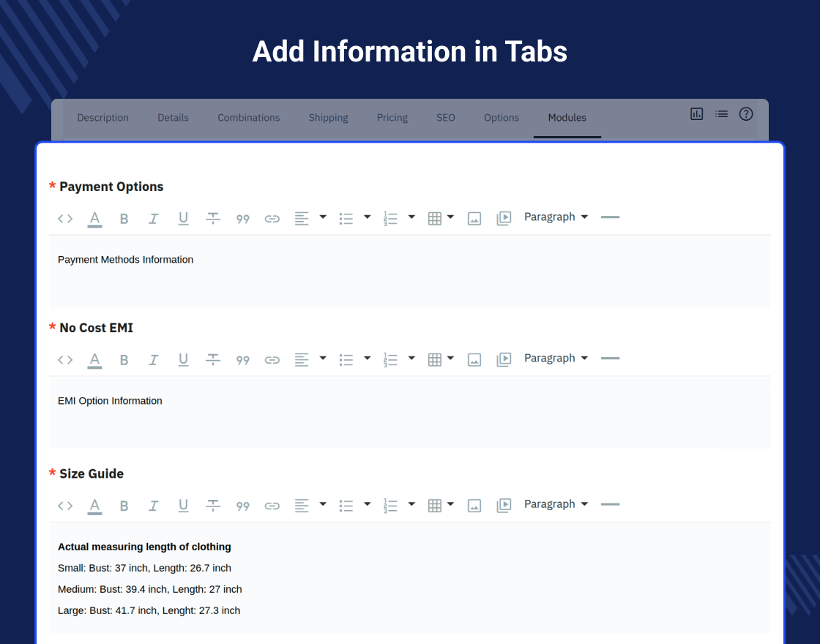Insert horizontal line in Size Guide editor

coord(611,504)
